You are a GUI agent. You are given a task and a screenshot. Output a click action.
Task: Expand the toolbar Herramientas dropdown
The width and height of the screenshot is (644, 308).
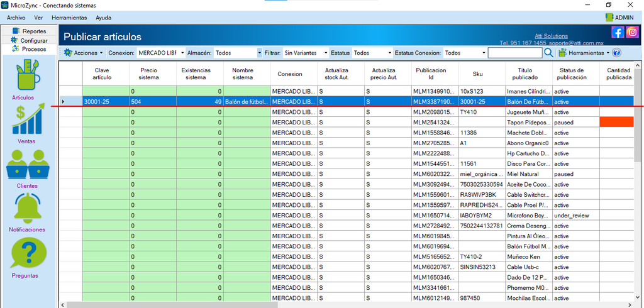click(x=584, y=53)
